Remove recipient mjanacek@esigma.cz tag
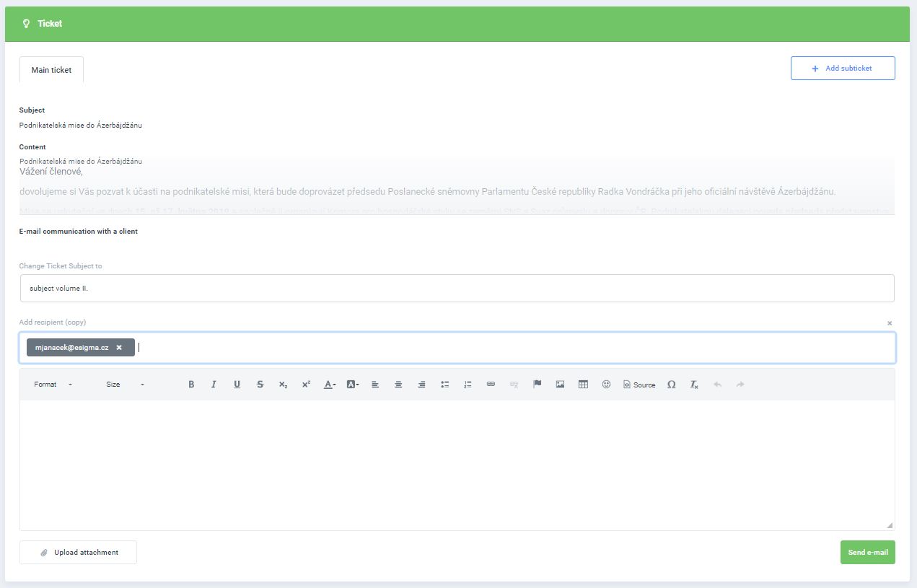917x588 pixels. click(119, 348)
